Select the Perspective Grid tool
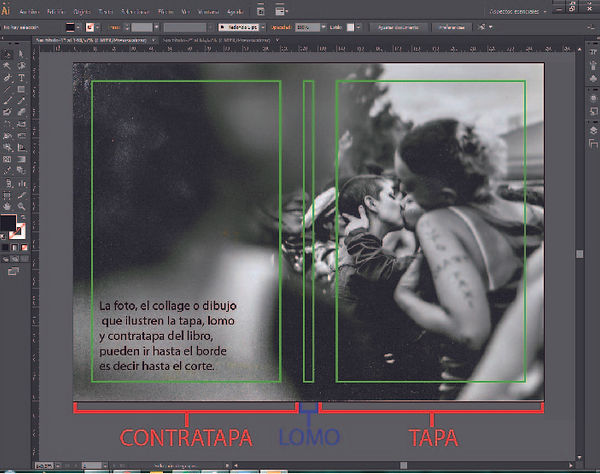 pyautogui.click(x=21, y=148)
